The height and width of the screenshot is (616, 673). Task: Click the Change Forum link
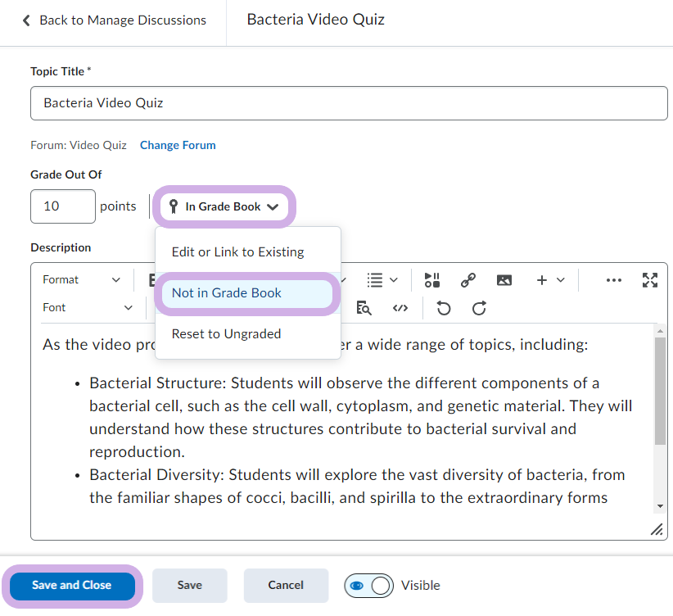(178, 145)
